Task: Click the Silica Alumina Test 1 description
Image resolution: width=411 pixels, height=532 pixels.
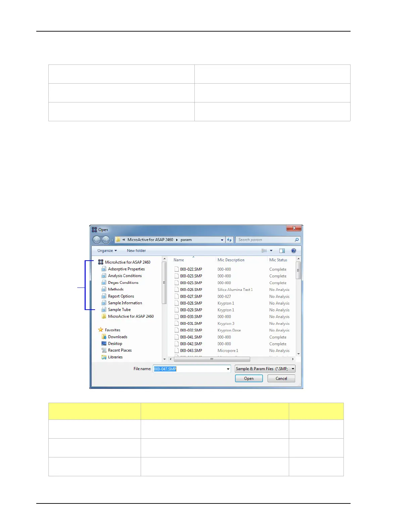Action: (235, 290)
